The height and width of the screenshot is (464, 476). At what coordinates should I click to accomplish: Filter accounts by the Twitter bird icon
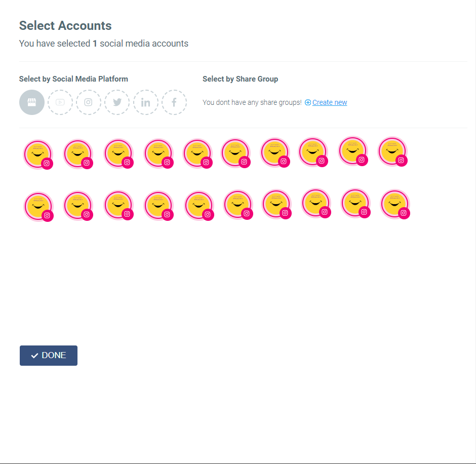pos(117,102)
